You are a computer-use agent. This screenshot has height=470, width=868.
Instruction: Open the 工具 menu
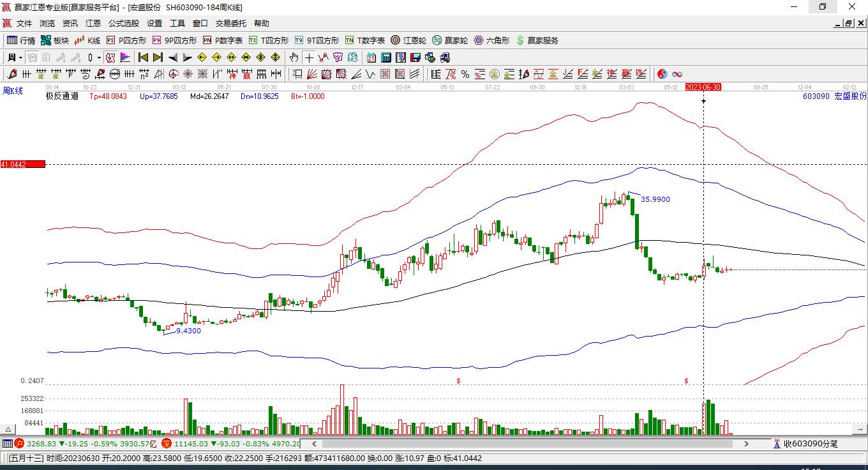click(x=177, y=24)
